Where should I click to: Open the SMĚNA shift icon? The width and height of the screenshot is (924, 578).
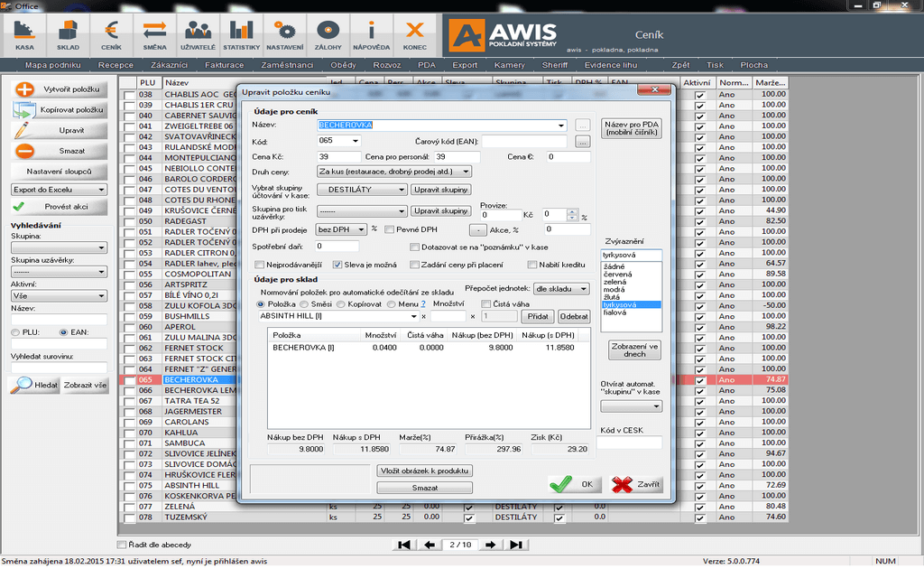pos(154,35)
